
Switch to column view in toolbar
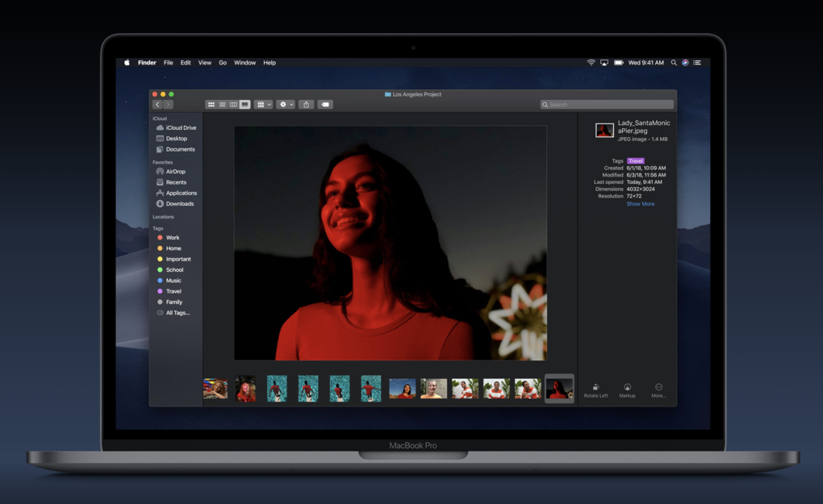pos(233,104)
